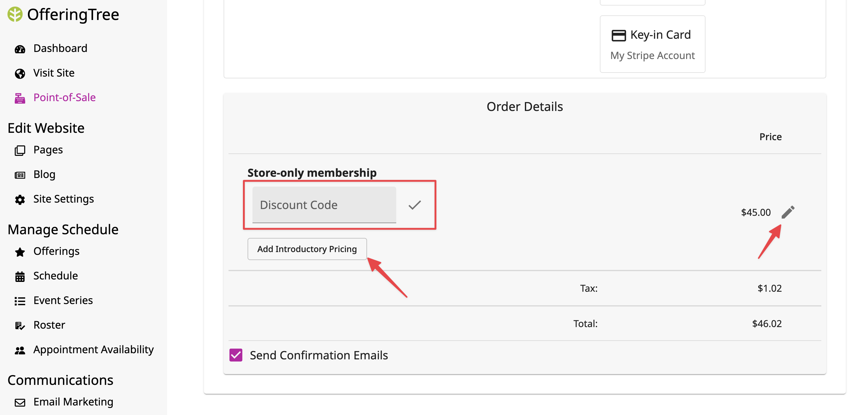Click the OfferingTree leaf logo
The image size is (868, 415).
pos(15,14)
